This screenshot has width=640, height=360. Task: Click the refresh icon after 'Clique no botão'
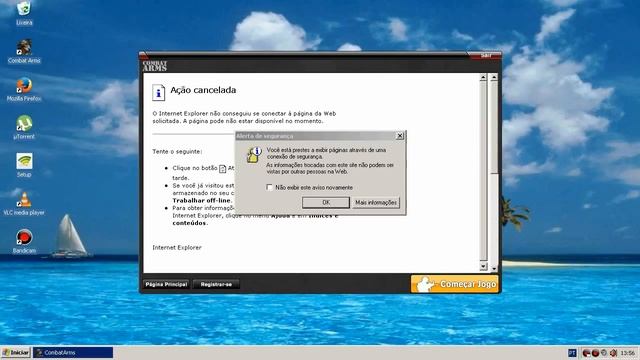(x=222, y=169)
